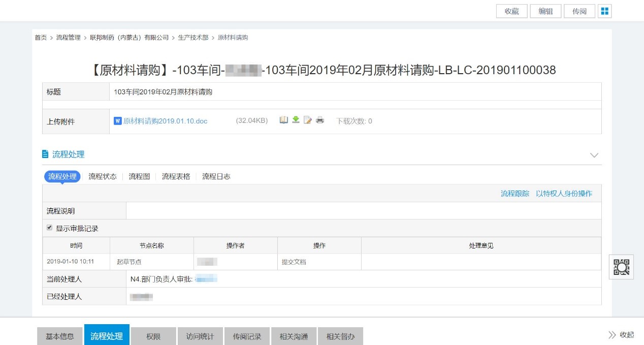This screenshot has height=345, width=644.
Task: Click the 收藏 button
Action: [x=511, y=11]
